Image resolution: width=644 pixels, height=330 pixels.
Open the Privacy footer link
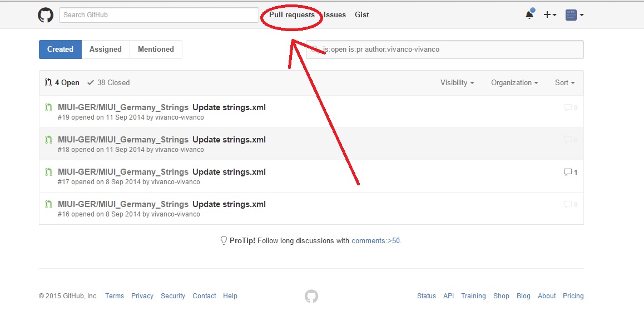[x=142, y=296]
